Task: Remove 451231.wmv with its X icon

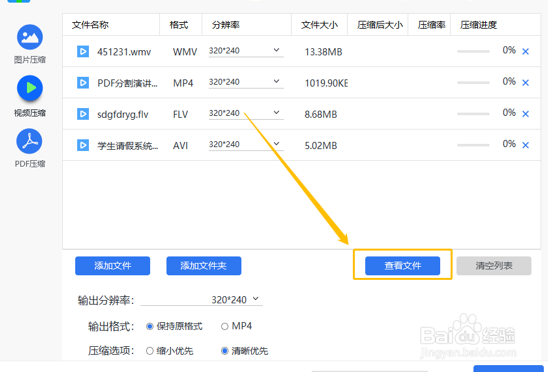Action: pos(525,52)
